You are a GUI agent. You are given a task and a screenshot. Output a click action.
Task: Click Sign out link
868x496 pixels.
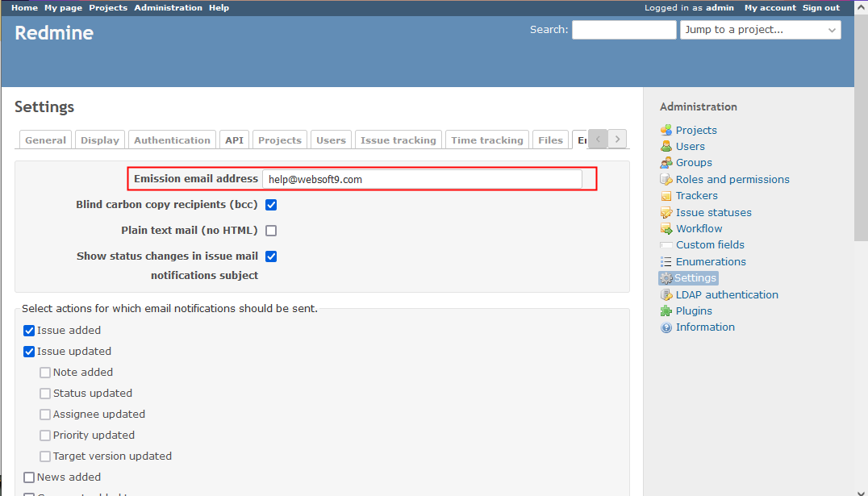pyautogui.click(x=821, y=8)
